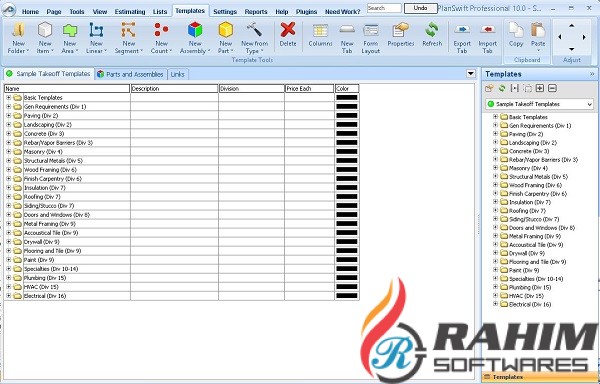Select Wood Framing (Div 6) row in table
Screen dimensions: 600x384
point(182,169)
